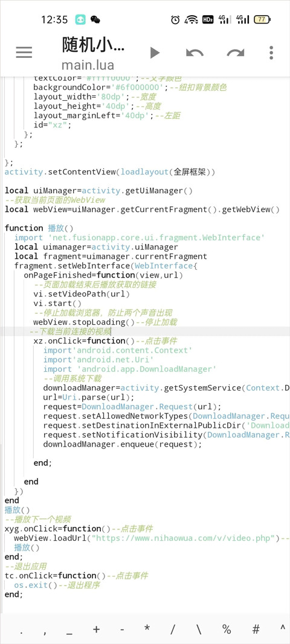Tap the battery indicator showing 77
Viewport: 290px width, 644px height.
click(x=262, y=19)
